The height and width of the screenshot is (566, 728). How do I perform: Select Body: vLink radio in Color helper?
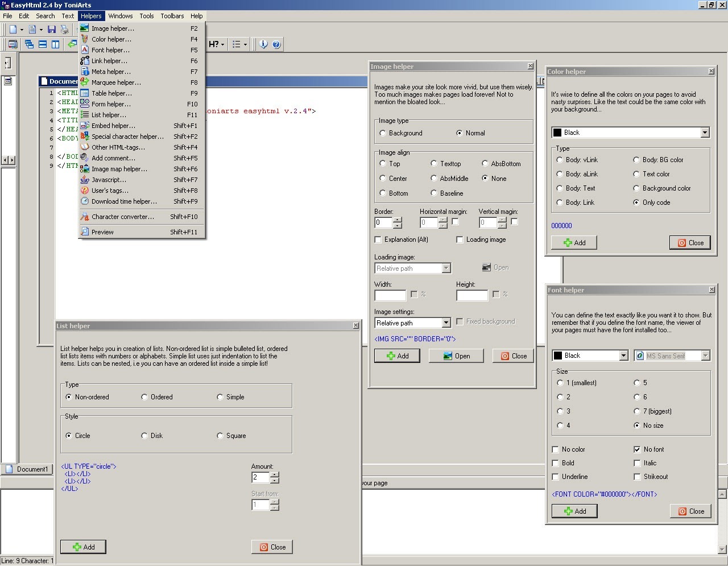[x=560, y=160]
